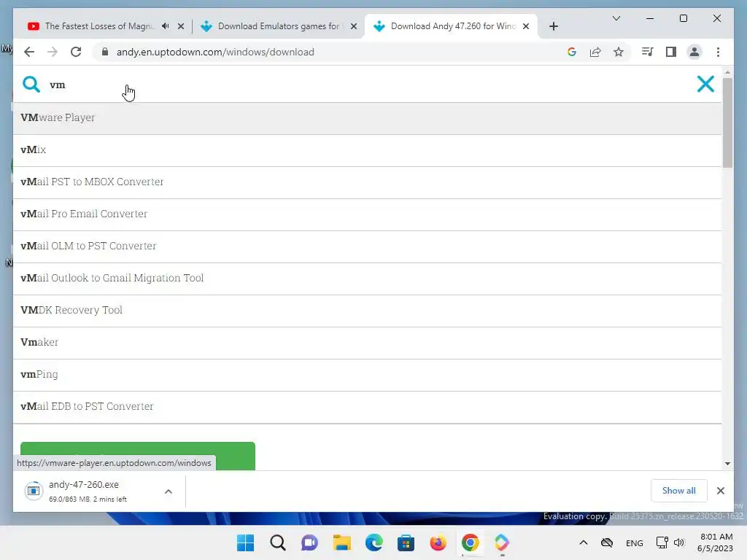Image resolution: width=747 pixels, height=560 pixels.
Task: Click the page vertical scrollbar thumb
Action: pyautogui.click(x=727, y=122)
